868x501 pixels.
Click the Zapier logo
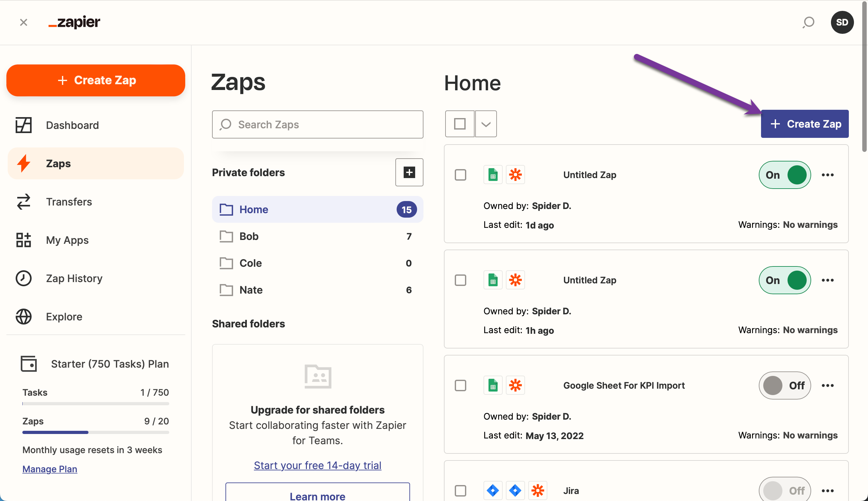tap(74, 22)
